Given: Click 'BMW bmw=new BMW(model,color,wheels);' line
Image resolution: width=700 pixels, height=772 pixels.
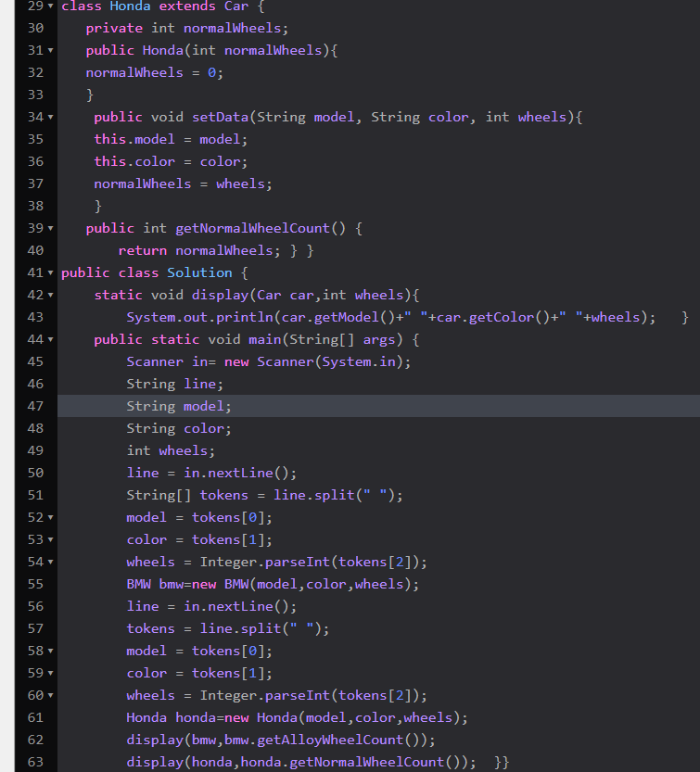Looking at the screenshot, I should click(273, 585).
